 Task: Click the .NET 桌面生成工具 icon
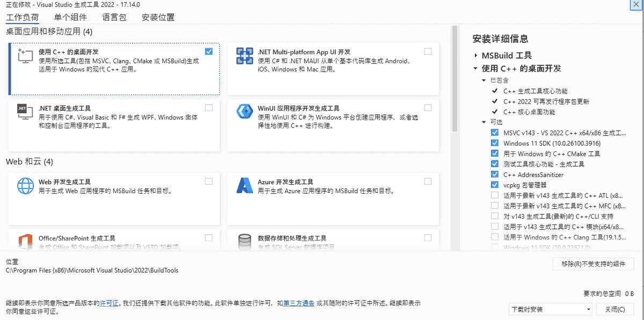pos(25,111)
